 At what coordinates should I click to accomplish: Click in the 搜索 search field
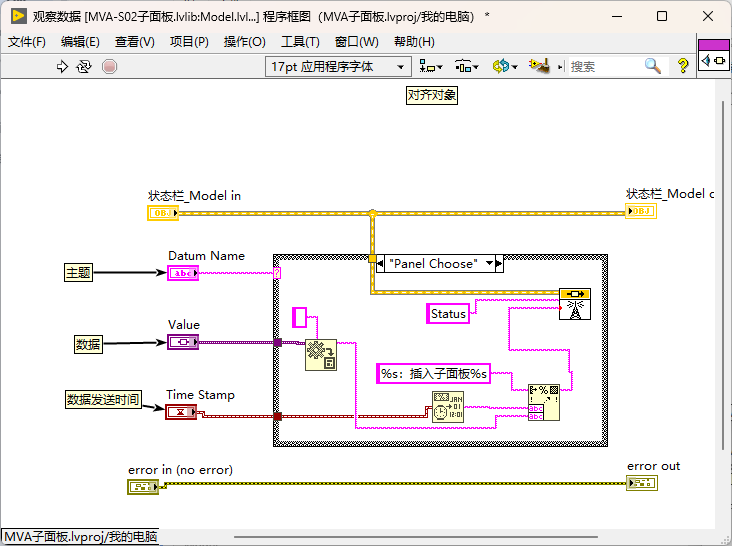point(605,67)
